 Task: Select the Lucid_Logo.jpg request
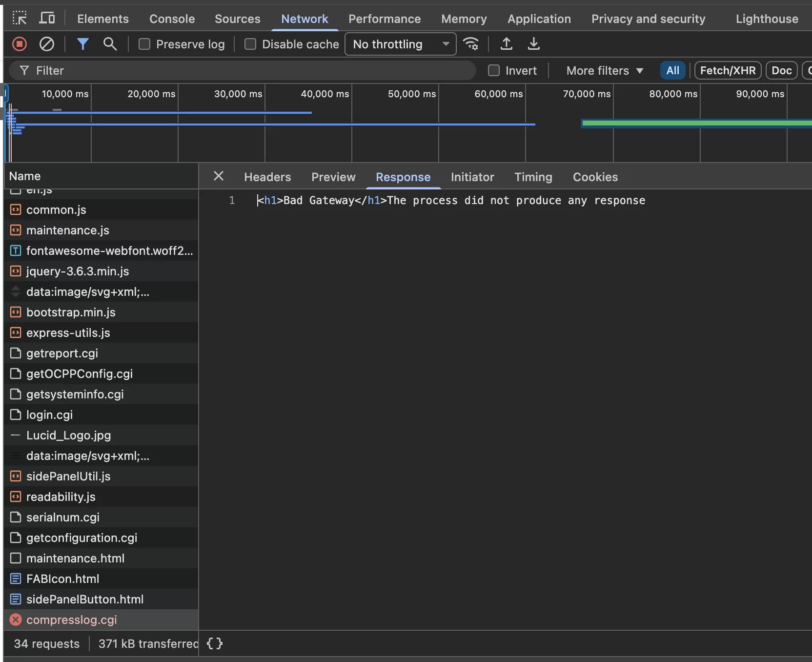click(x=101, y=435)
